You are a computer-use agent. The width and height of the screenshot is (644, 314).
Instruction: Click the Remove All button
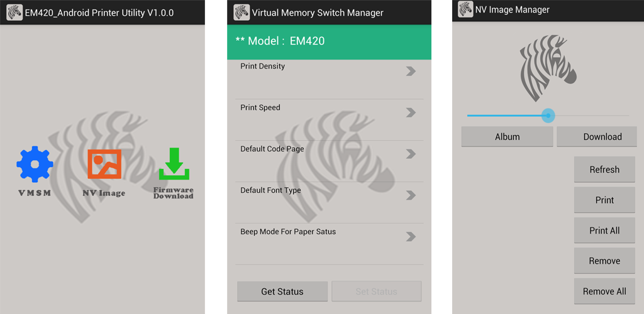[x=604, y=291]
